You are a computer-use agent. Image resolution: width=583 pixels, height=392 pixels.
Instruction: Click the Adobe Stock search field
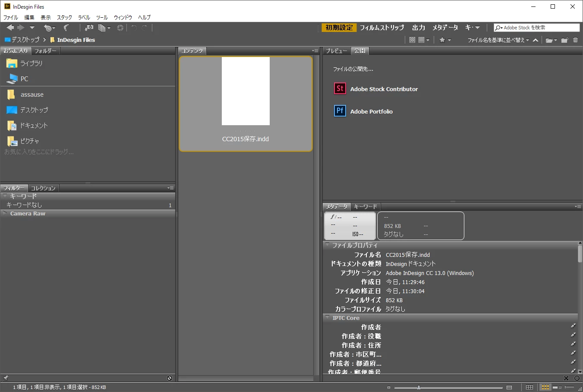click(536, 28)
